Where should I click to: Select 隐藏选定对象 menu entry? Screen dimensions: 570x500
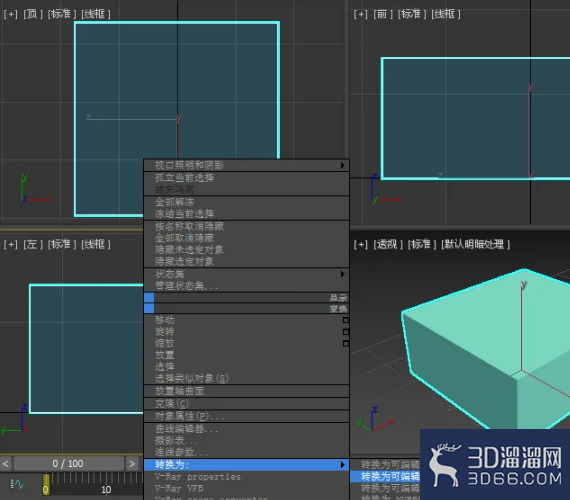[246, 261]
